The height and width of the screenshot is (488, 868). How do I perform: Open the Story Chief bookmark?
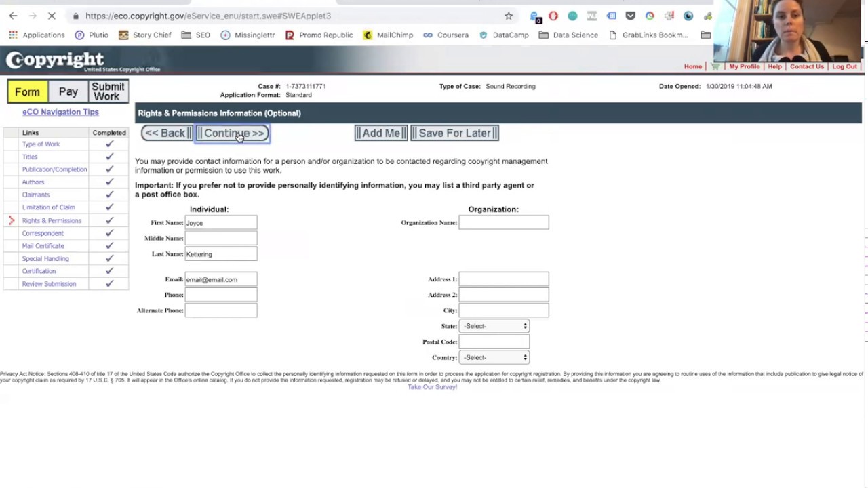point(144,35)
